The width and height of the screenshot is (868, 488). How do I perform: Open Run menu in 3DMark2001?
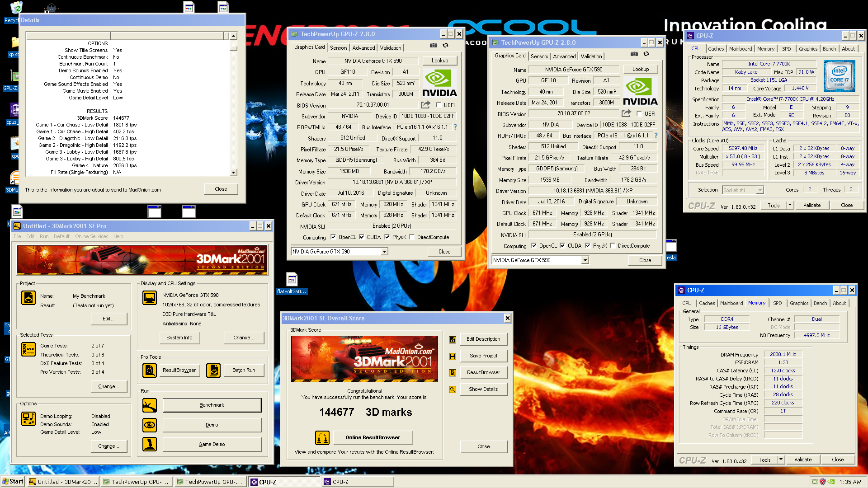pos(44,236)
